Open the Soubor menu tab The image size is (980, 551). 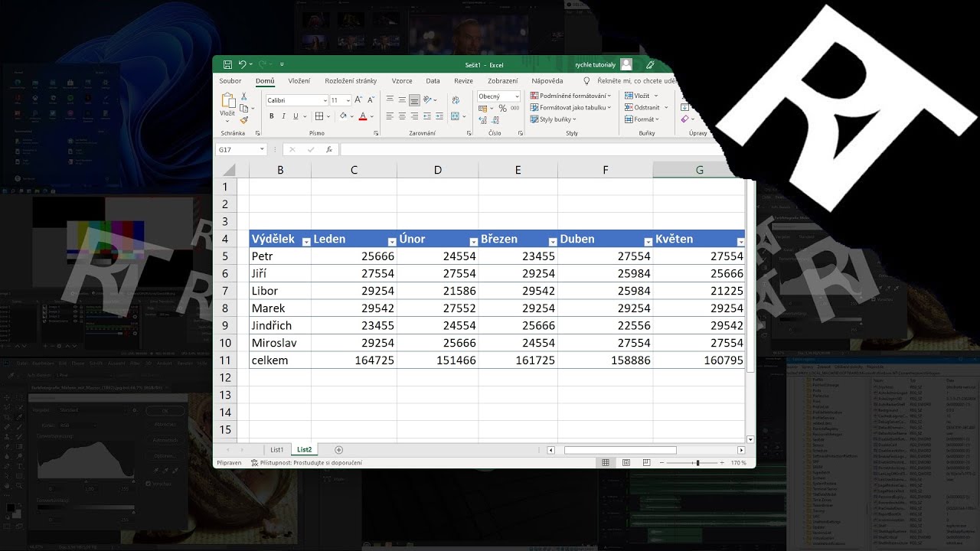230,80
